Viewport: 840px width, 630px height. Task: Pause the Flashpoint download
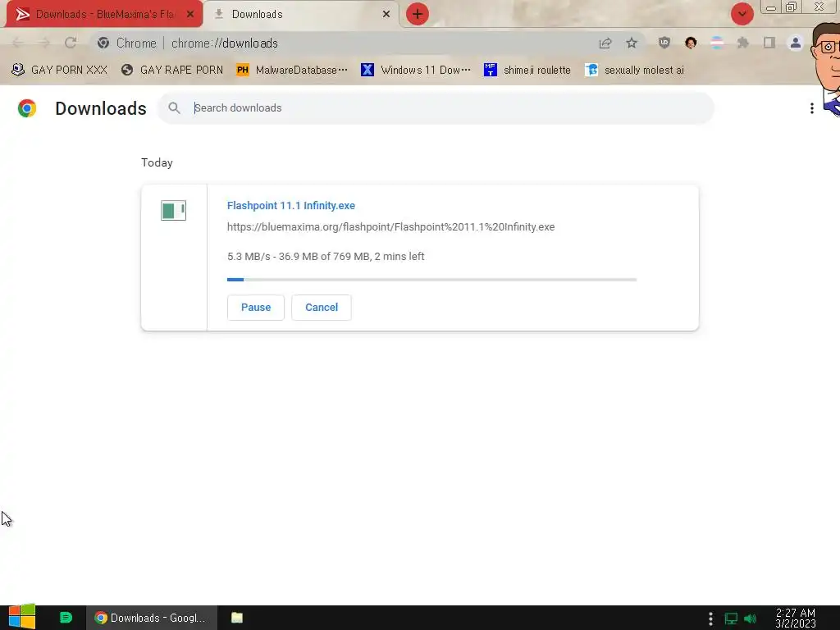point(256,308)
